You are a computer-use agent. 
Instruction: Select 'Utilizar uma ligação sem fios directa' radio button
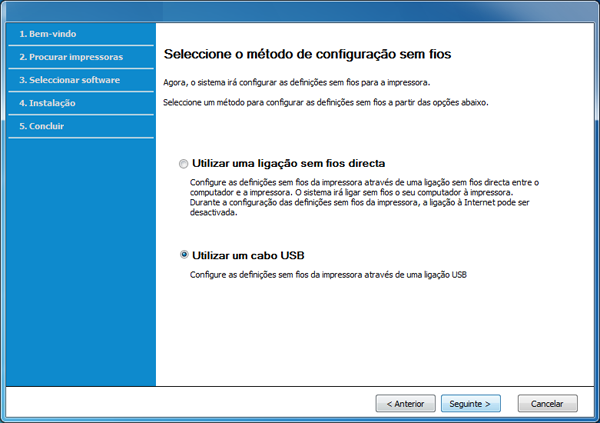(184, 164)
